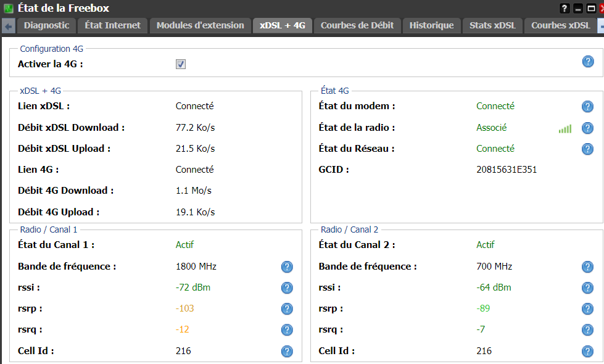Open help for État du Réseau
This screenshot has width=604, height=364.
pyautogui.click(x=588, y=149)
